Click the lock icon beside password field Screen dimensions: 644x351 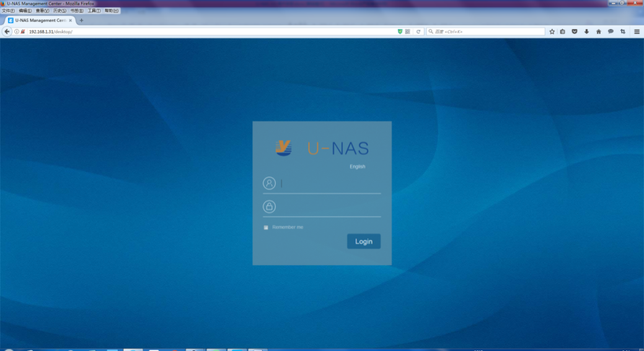coord(269,207)
